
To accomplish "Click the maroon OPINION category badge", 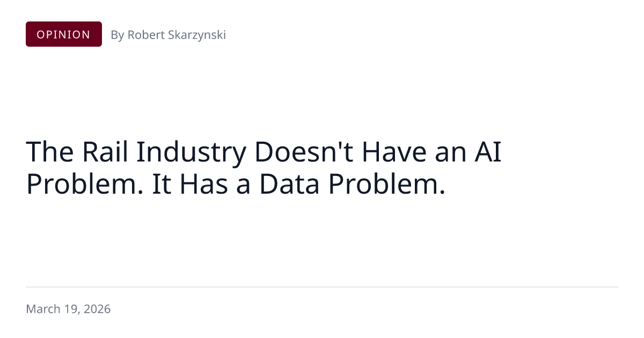I will click(63, 34).
